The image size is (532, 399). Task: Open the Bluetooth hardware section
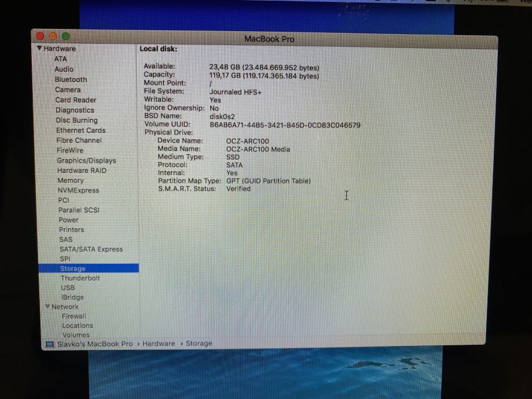(x=71, y=79)
